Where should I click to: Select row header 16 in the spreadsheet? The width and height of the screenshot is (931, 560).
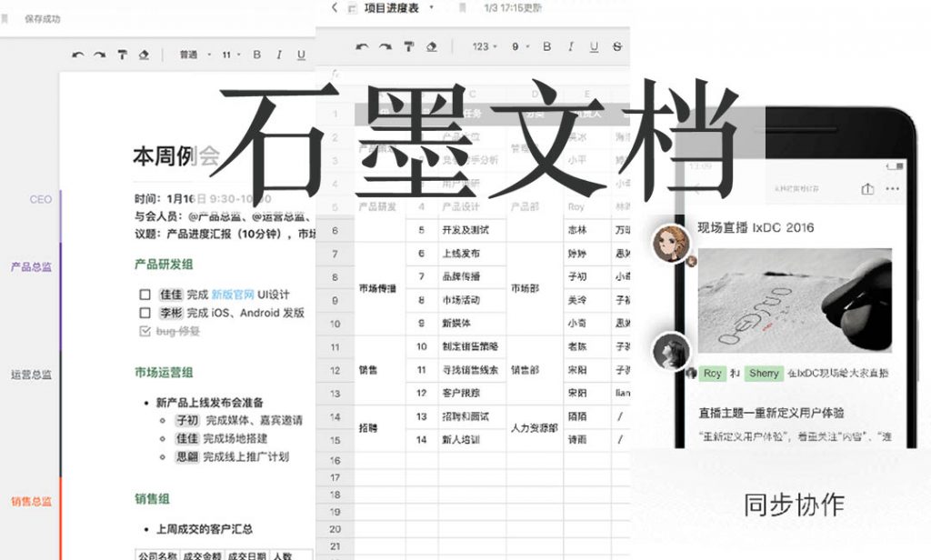point(335,460)
